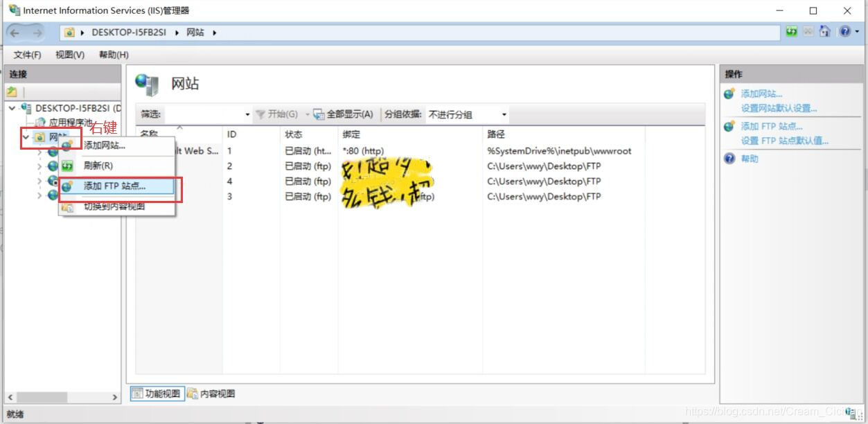Click the 内容视图 tab icon at bottom
The image size is (868, 424).
tap(192, 394)
